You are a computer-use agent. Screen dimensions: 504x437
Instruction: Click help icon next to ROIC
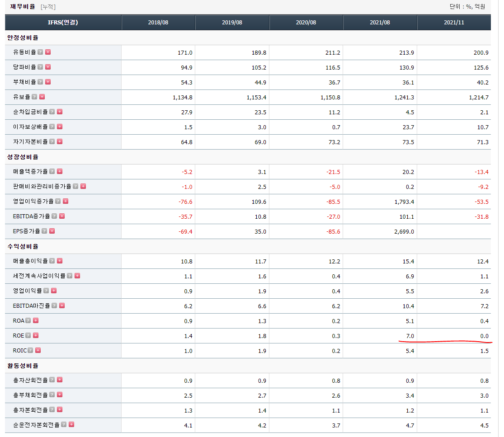(x=31, y=350)
